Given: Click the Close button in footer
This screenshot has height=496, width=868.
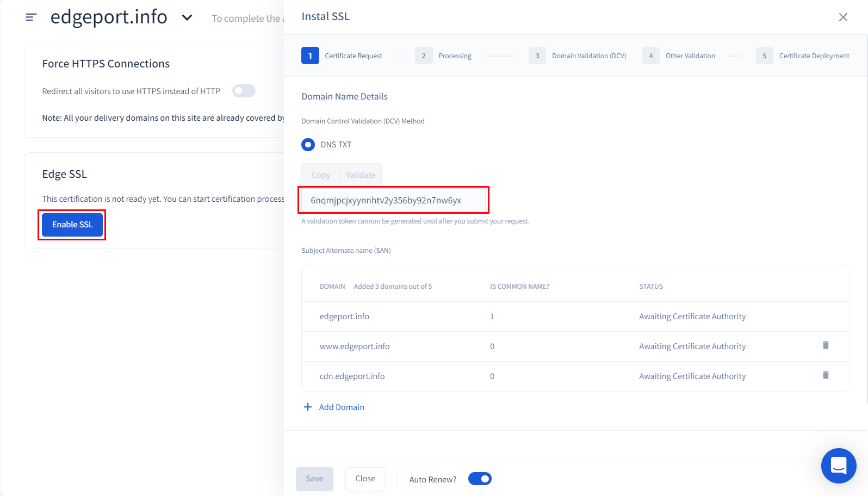Looking at the screenshot, I should coord(365,479).
